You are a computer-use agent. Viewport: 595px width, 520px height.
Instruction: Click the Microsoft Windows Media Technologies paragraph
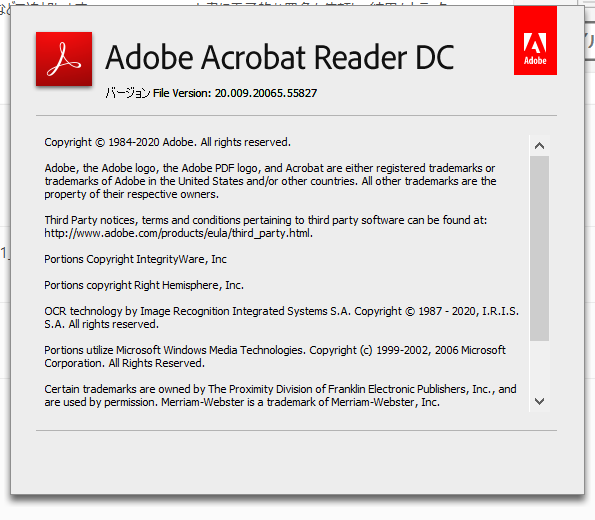[x=275, y=356]
